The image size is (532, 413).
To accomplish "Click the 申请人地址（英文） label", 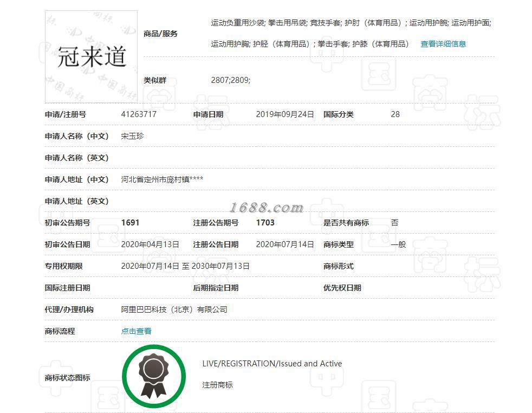I will coord(77,201).
